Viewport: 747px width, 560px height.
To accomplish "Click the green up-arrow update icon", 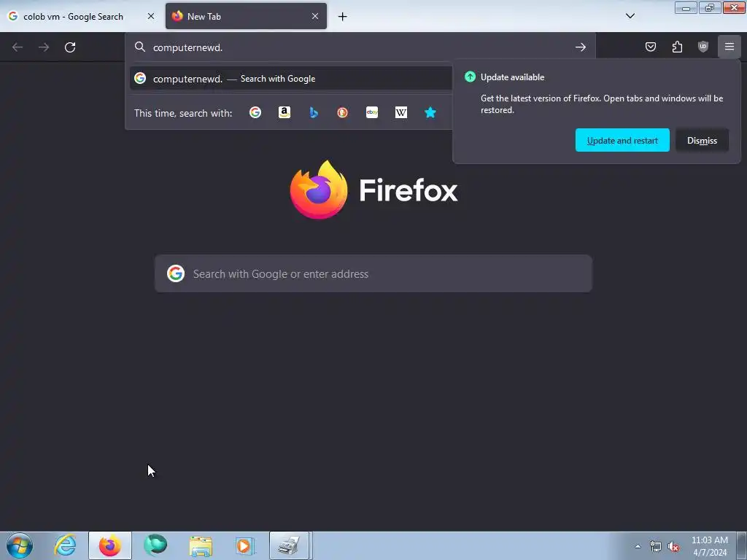I will [x=470, y=77].
